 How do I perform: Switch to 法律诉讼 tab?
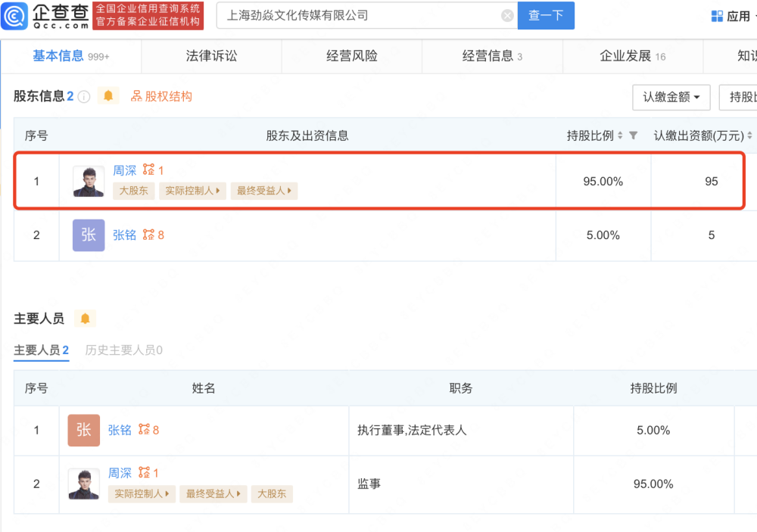pos(211,56)
